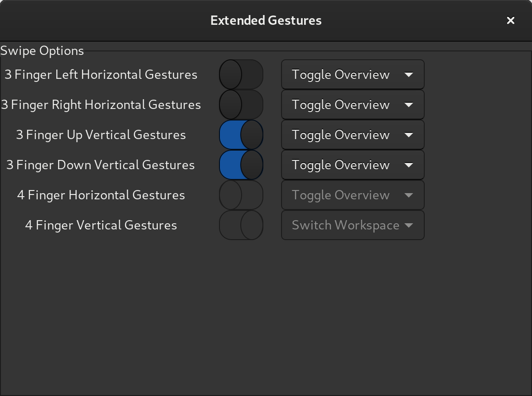The height and width of the screenshot is (396, 532).
Task: Click the Swipe Options section heading
Action: pos(42,50)
